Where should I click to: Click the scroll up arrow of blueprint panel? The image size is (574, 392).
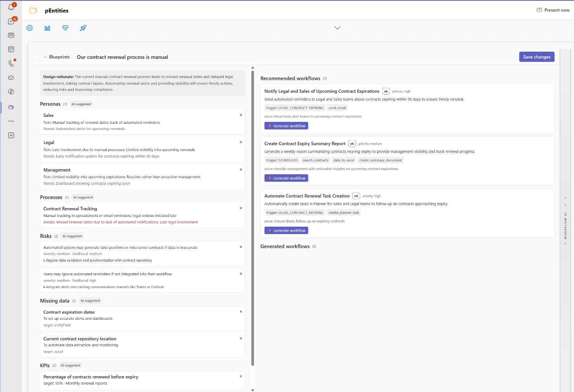pyautogui.click(x=253, y=68)
